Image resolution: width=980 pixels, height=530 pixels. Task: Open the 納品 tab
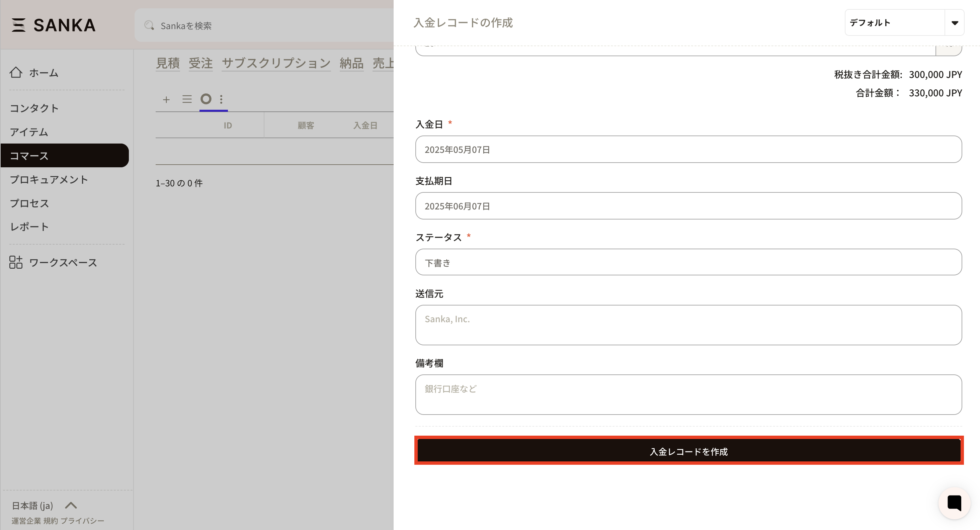(x=351, y=63)
